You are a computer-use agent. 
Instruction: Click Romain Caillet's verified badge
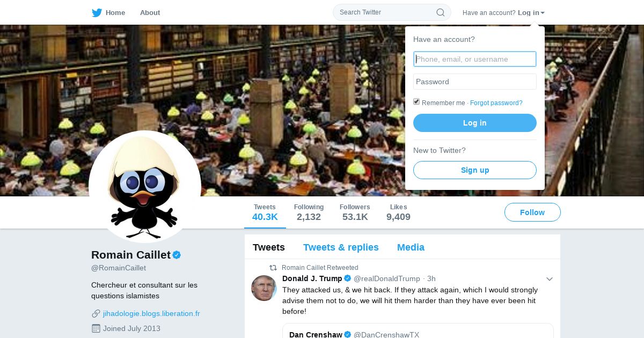click(177, 255)
